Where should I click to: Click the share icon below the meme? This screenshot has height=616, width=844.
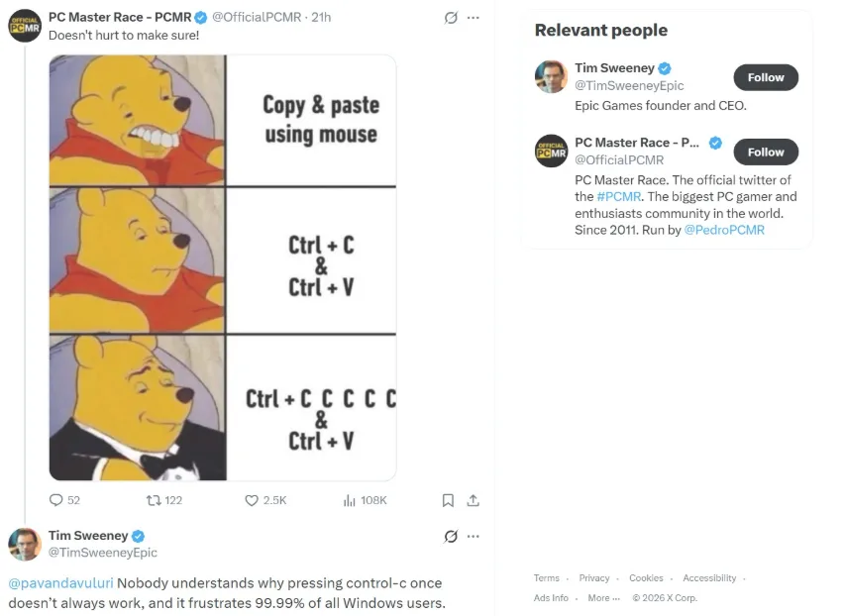(x=474, y=500)
